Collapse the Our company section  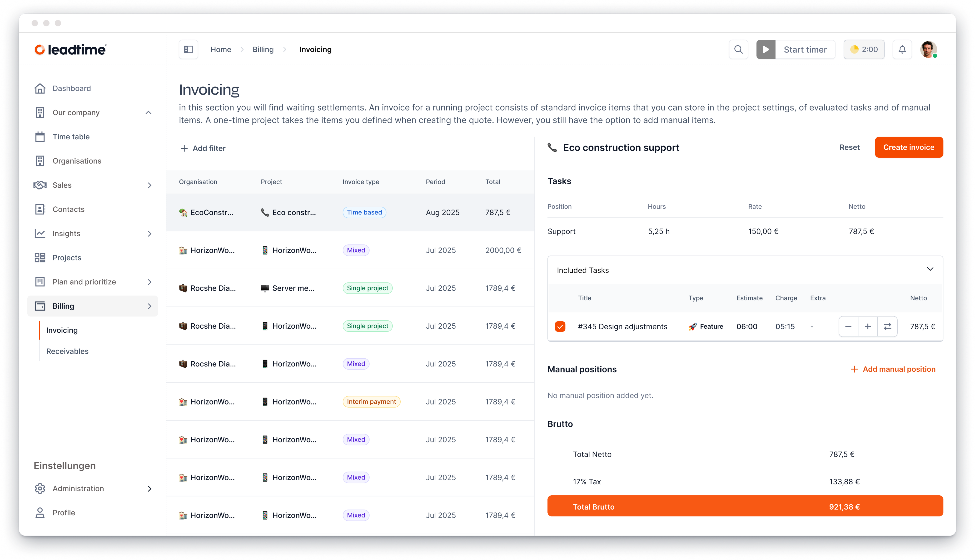(x=149, y=112)
